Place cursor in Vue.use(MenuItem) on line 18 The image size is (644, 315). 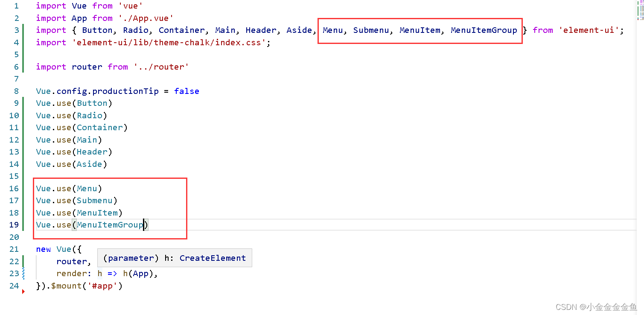coord(79,213)
